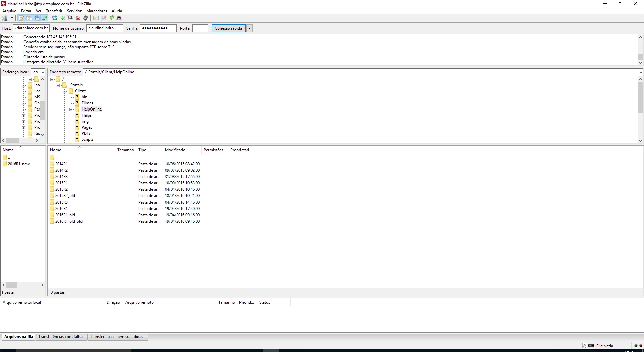Open the Site Manager icon
The height and width of the screenshot is (352, 644).
pyautogui.click(x=5, y=18)
